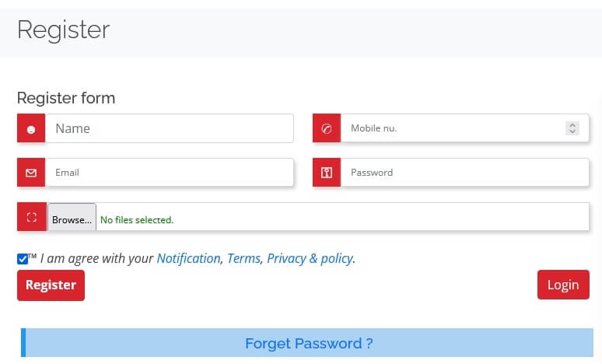Open the Terms link

(x=243, y=258)
